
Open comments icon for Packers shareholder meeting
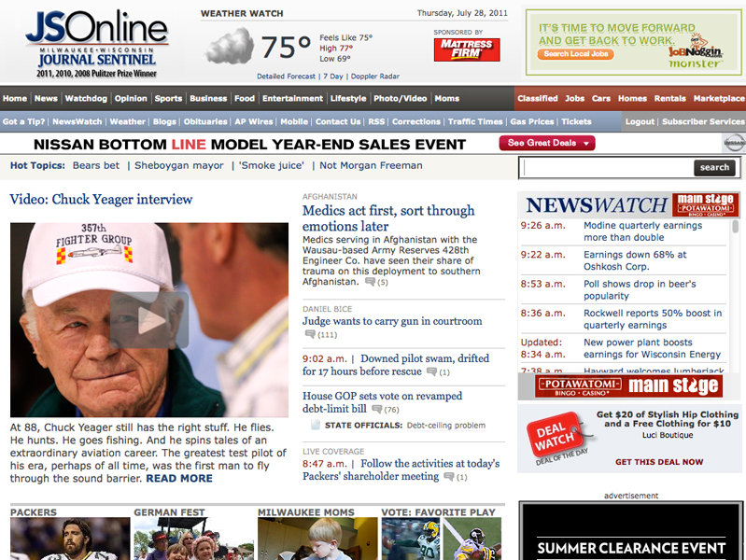(x=449, y=476)
